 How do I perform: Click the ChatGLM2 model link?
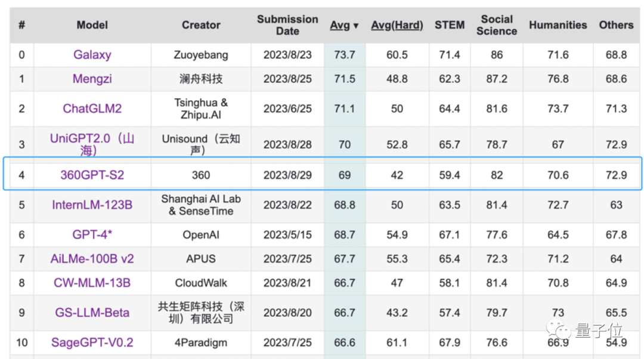click(92, 109)
